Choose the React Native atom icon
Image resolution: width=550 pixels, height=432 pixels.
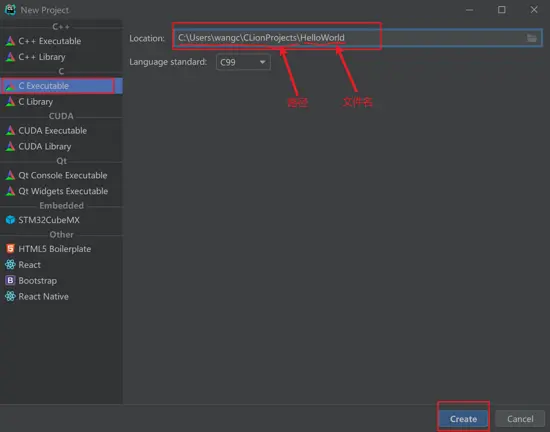[10, 296]
